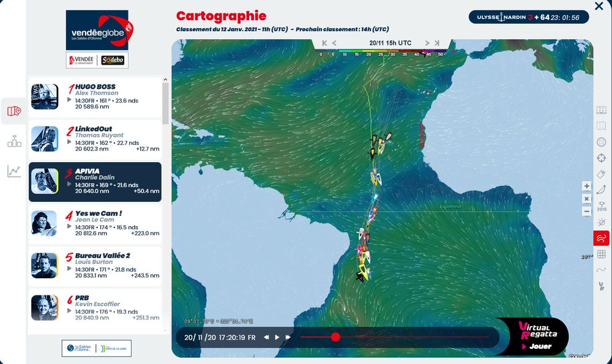Screen dimensions: 612x364
Task: Play the race timeline
Action: coord(277,337)
